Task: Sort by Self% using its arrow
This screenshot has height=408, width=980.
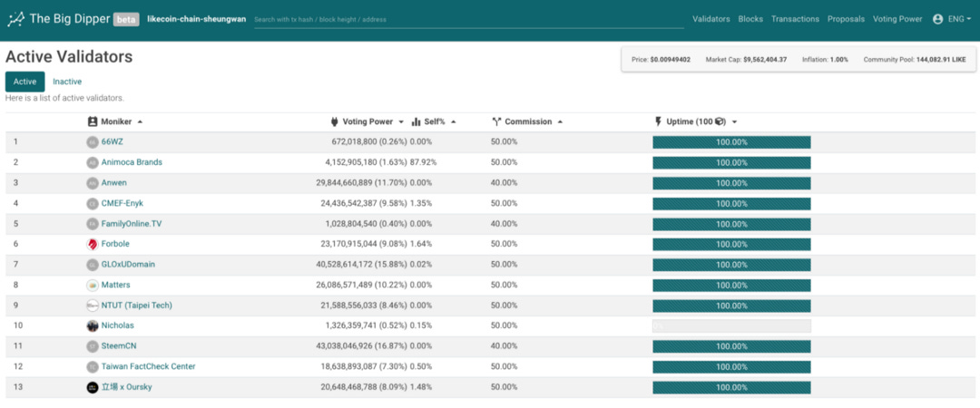Action: pyautogui.click(x=453, y=121)
